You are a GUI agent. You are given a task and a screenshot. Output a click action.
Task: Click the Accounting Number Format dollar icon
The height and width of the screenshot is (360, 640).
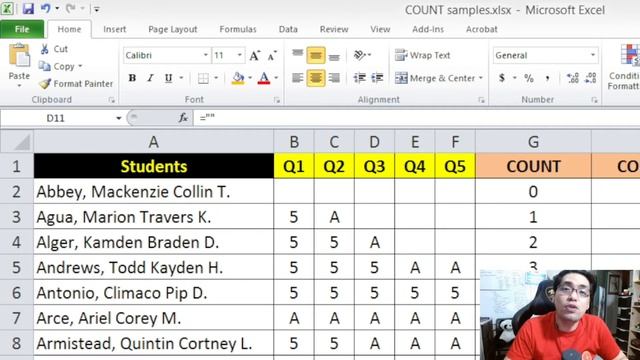502,78
